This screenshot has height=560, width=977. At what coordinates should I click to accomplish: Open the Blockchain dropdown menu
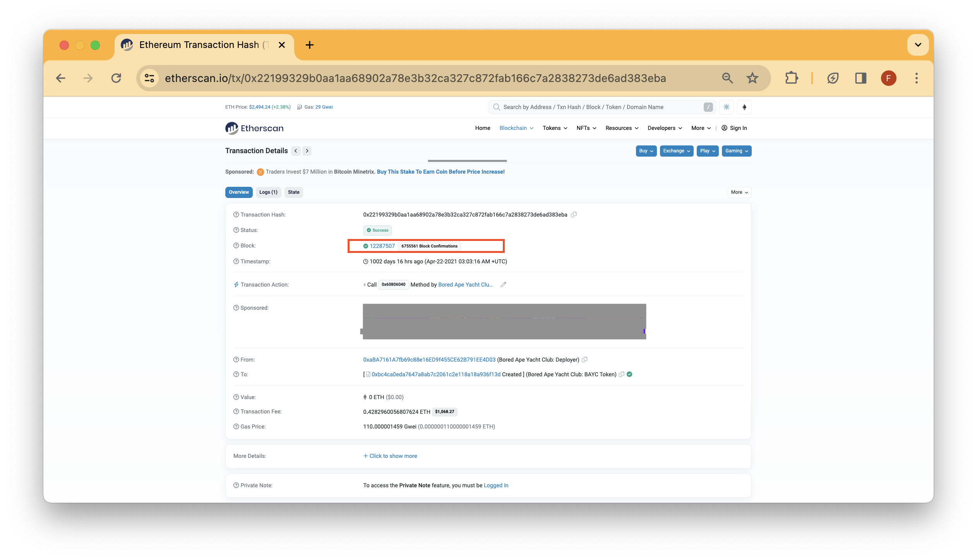tap(516, 128)
